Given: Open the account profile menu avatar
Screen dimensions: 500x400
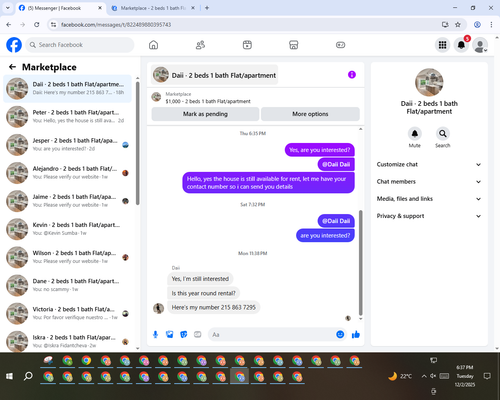Looking at the screenshot, I should pos(480,45).
